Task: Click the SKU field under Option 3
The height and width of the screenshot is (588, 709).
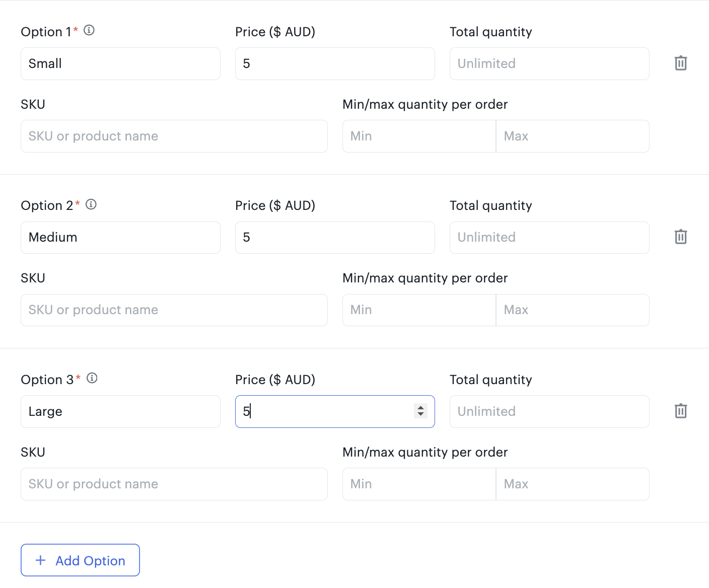Action: (x=174, y=484)
